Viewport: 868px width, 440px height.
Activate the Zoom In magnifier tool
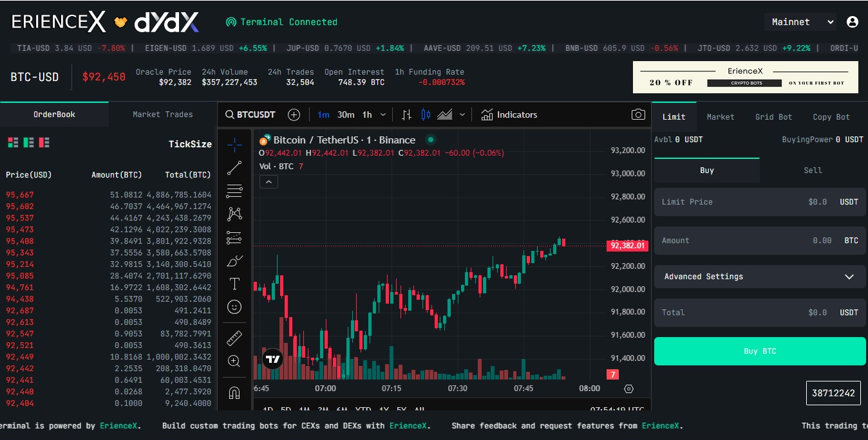click(x=234, y=361)
